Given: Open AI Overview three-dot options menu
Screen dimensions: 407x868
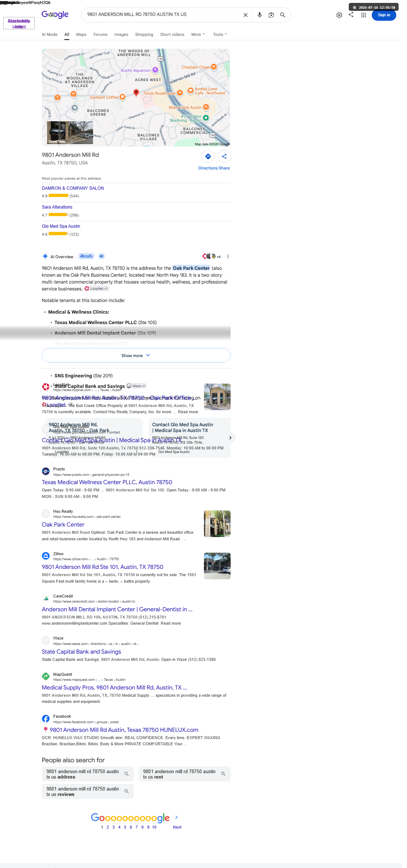Looking at the screenshot, I should pos(228,256).
